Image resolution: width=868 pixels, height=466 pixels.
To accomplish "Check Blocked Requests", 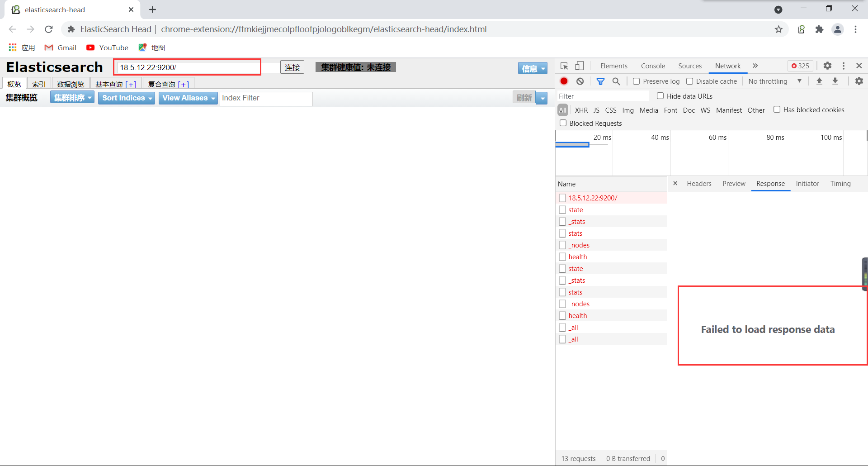I will tap(563, 123).
